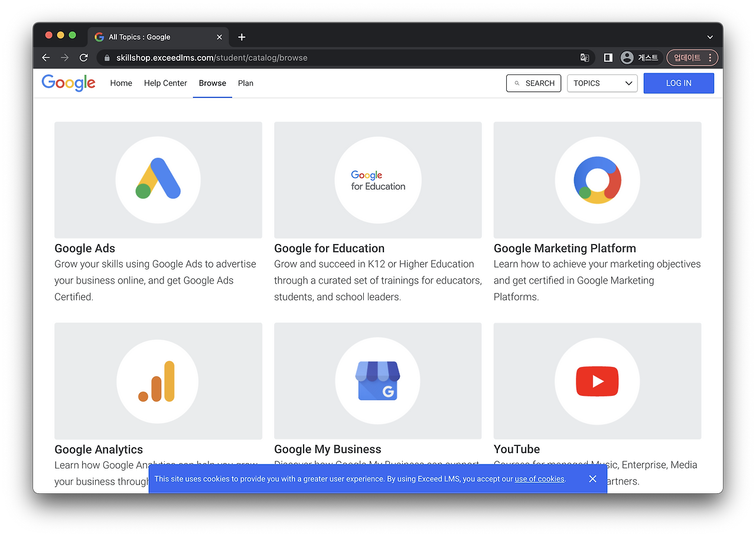Open the Google for Education logo thumbnail
756x537 pixels.
(378, 180)
